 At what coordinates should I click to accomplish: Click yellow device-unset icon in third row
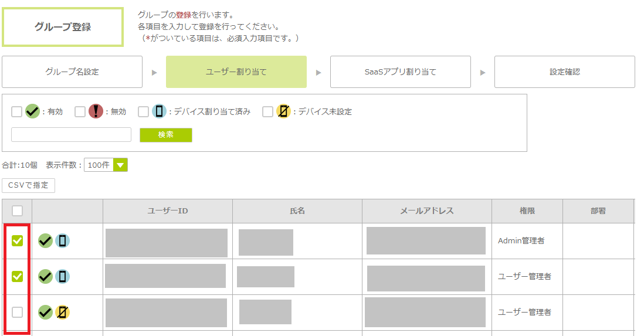[x=63, y=312]
